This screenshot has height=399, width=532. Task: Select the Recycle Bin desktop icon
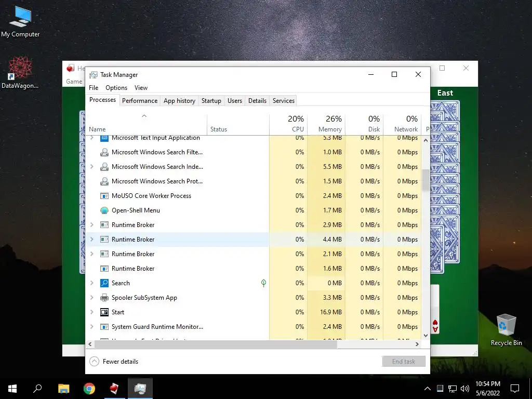pyautogui.click(x=506, y=330)
